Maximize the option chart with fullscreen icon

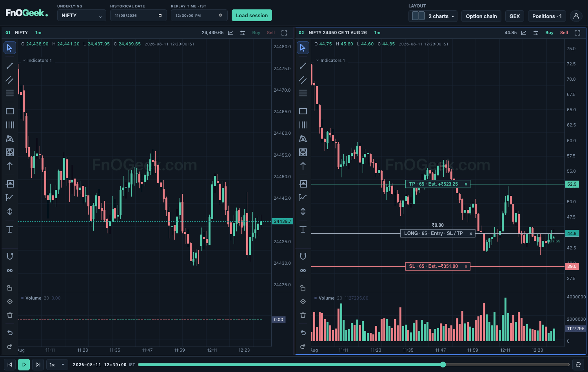[577, 33]
